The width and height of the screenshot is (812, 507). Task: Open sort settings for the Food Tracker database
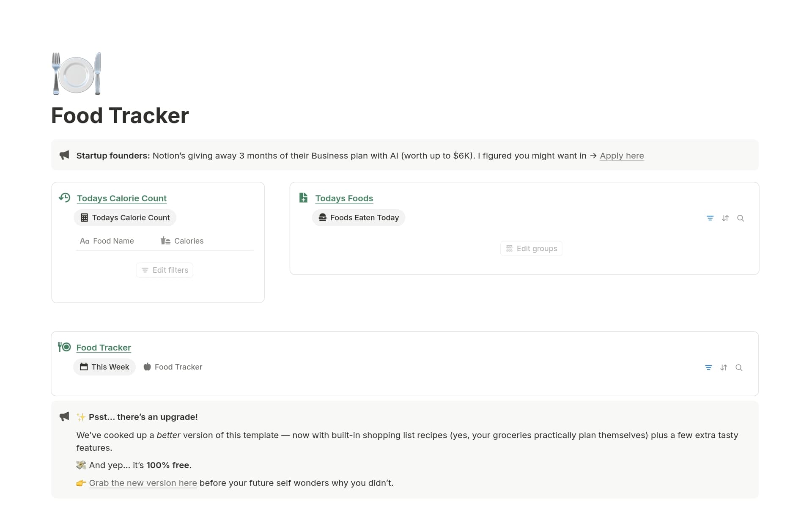724,367
